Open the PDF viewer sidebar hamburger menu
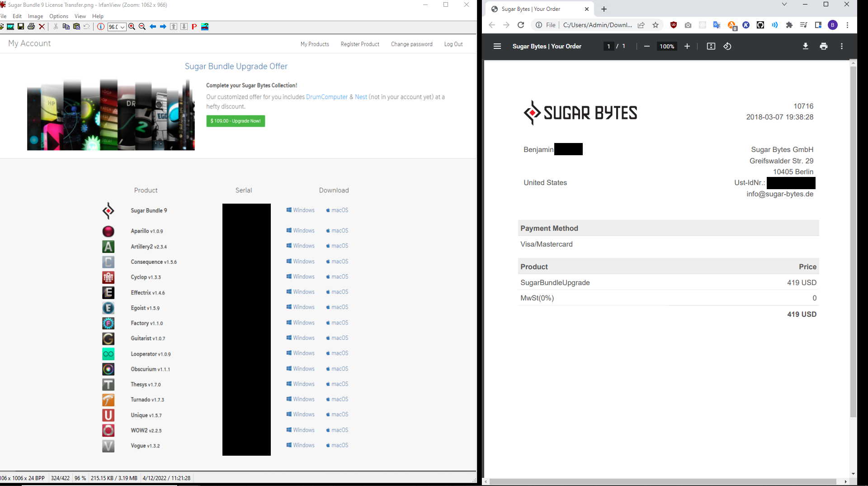This screenshot has height=486, width=868. click(497, 46)
